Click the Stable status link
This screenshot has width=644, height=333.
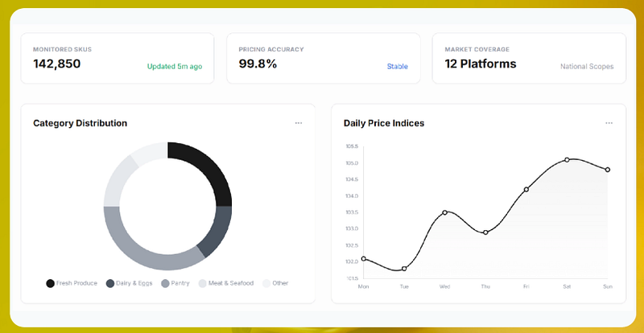coord(397,67)
